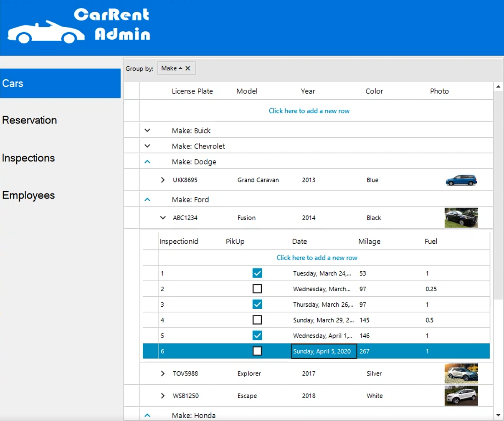Expand the Make: Buick group

(147, 131)
